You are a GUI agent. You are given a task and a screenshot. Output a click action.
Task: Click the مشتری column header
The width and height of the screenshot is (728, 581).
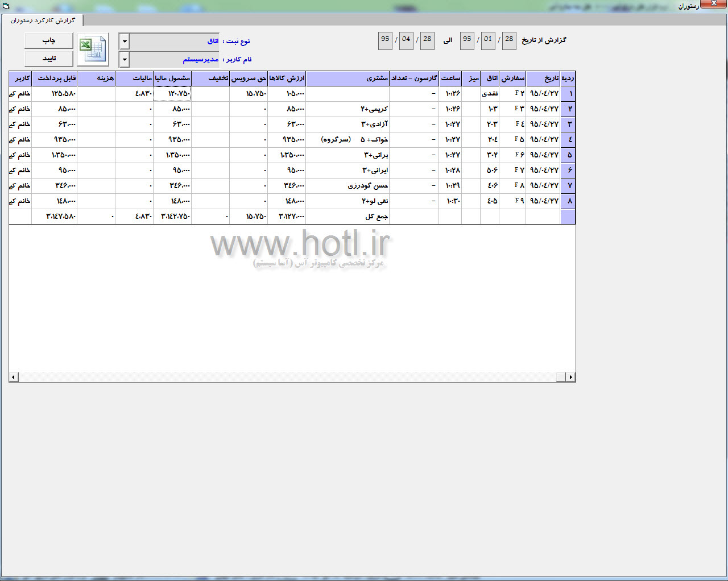point(348,78)
